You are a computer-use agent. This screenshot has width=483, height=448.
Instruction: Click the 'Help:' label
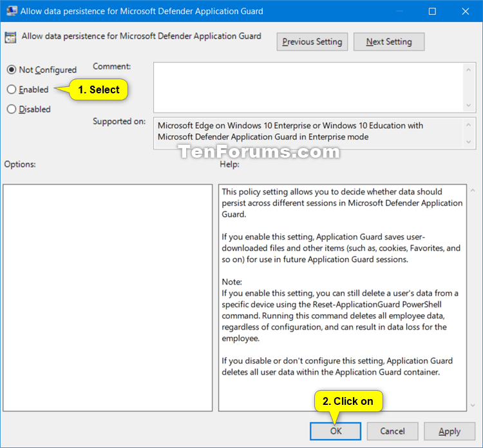click(229, 164)
